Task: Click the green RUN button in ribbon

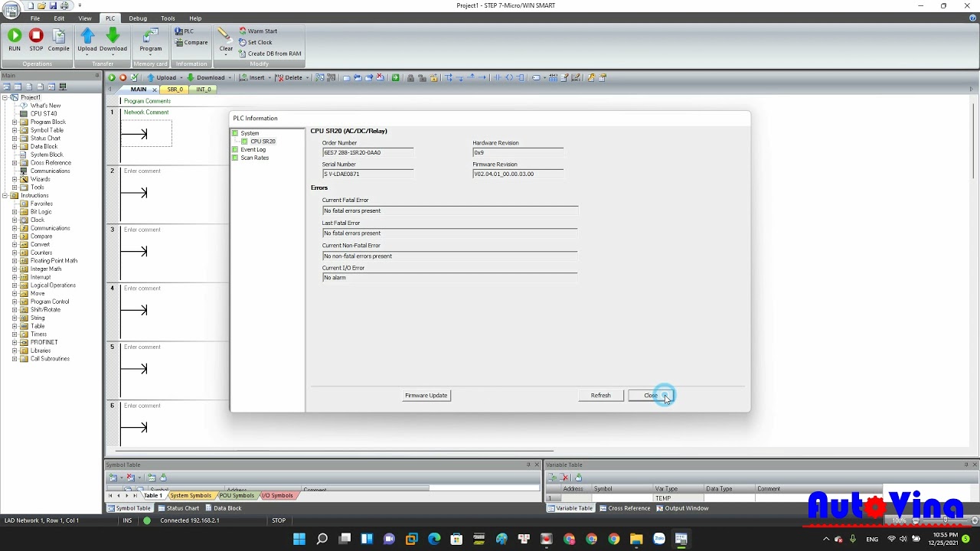Action: click(15, 35)
